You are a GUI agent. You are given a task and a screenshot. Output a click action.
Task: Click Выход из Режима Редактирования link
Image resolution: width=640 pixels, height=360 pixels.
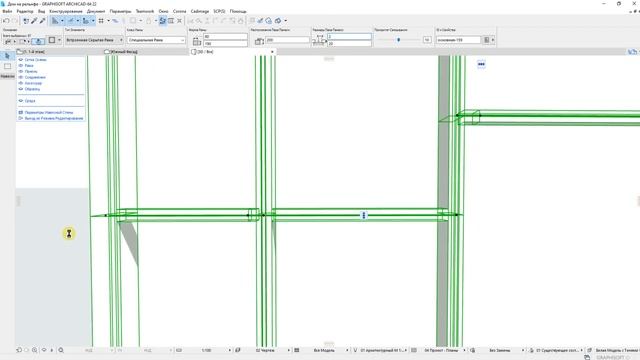coord(53,118)
